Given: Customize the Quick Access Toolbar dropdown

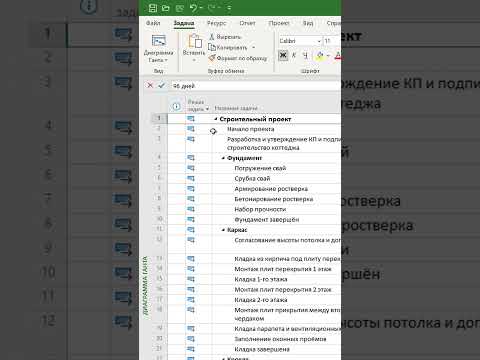Looking at the screenshot, I should tap(229, 8).
